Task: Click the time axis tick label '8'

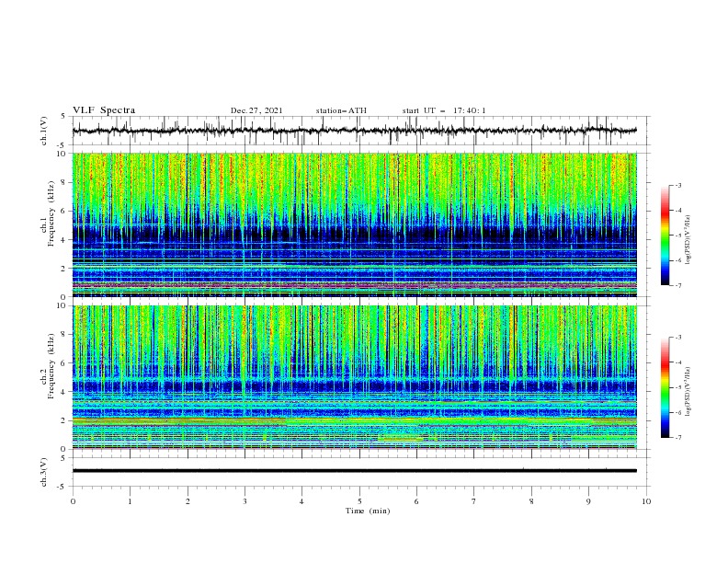Action: coord(531,501)
